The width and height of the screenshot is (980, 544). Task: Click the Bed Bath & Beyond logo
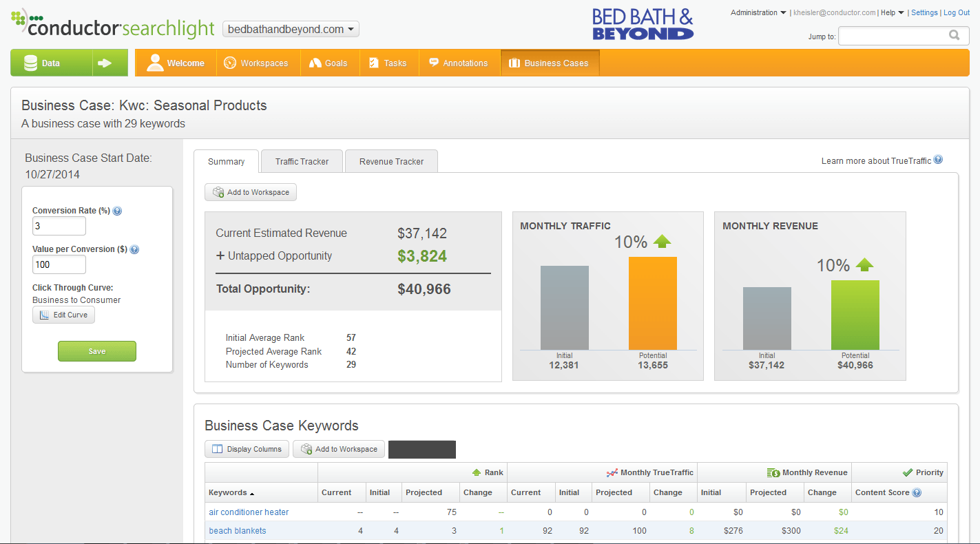click(643, 24)
